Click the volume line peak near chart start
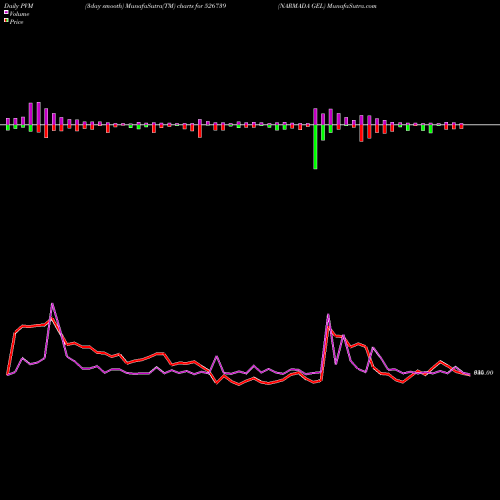 52,304
